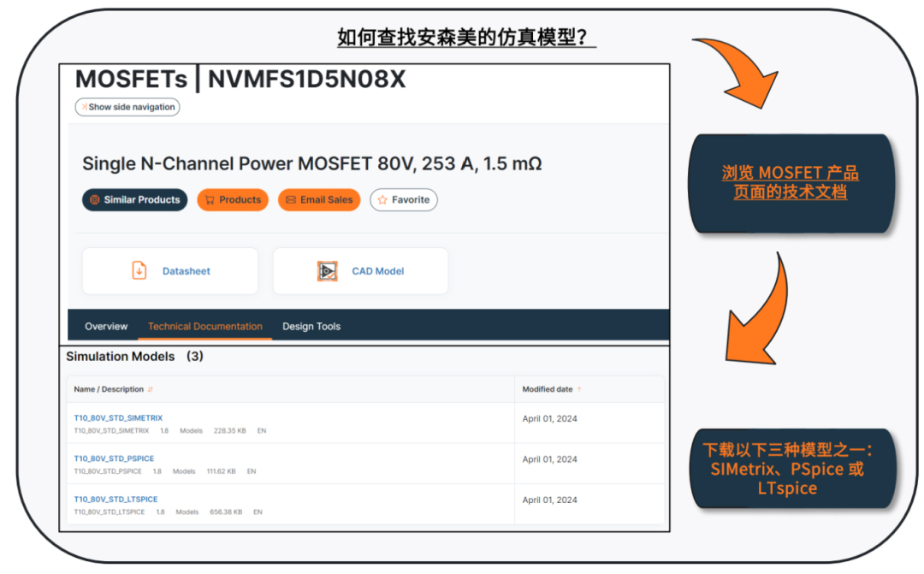Screen dimensions: 924x574
Task: Mark product as Favorite
Action: coord(404,200)
